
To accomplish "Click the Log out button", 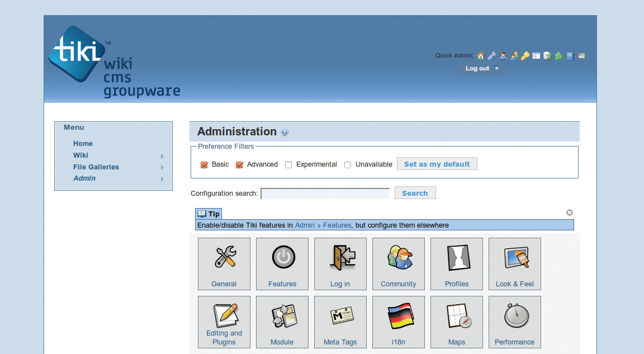I will 481,68.
